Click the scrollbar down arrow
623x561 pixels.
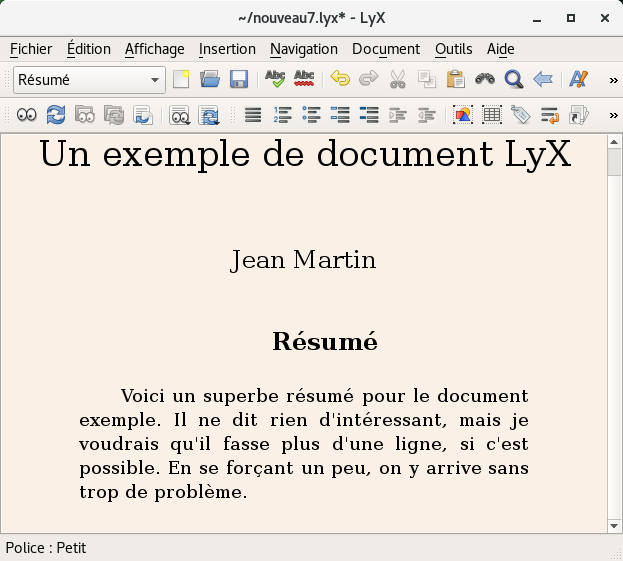(614, 526)
